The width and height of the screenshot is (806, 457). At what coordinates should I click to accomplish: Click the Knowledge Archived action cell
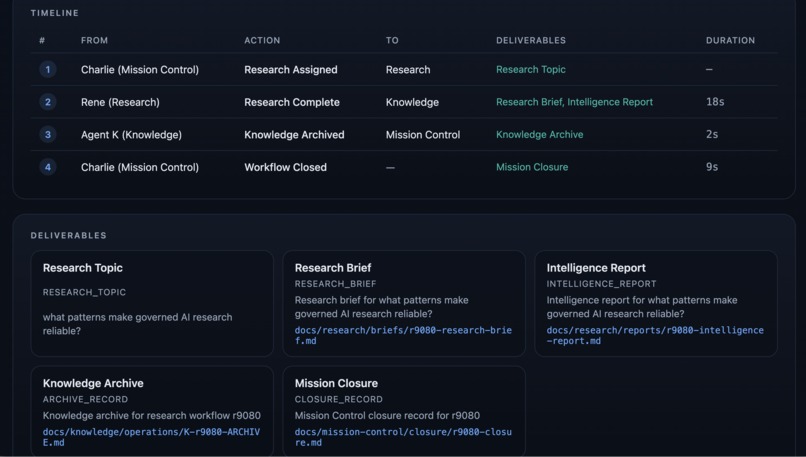[294, 135]
